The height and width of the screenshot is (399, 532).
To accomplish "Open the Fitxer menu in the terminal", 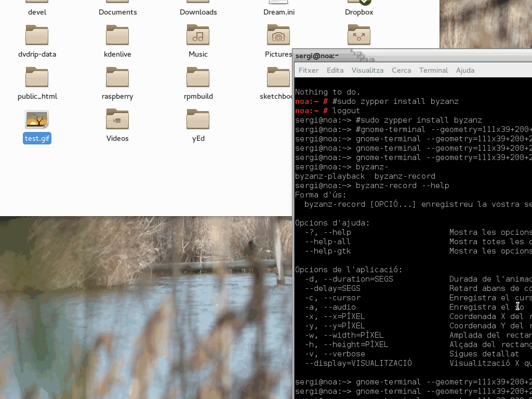I will click(x=309, y=70).
